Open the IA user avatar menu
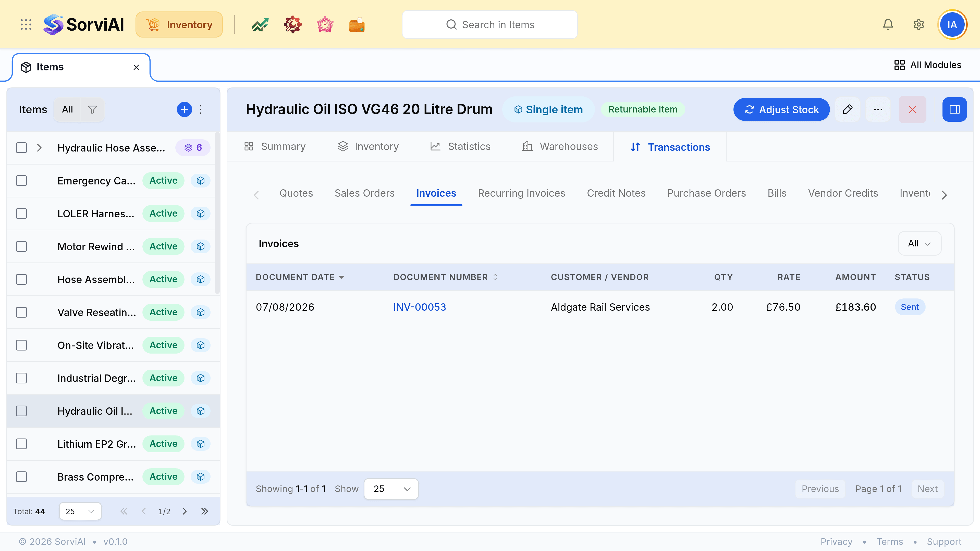 pos(952,25)
